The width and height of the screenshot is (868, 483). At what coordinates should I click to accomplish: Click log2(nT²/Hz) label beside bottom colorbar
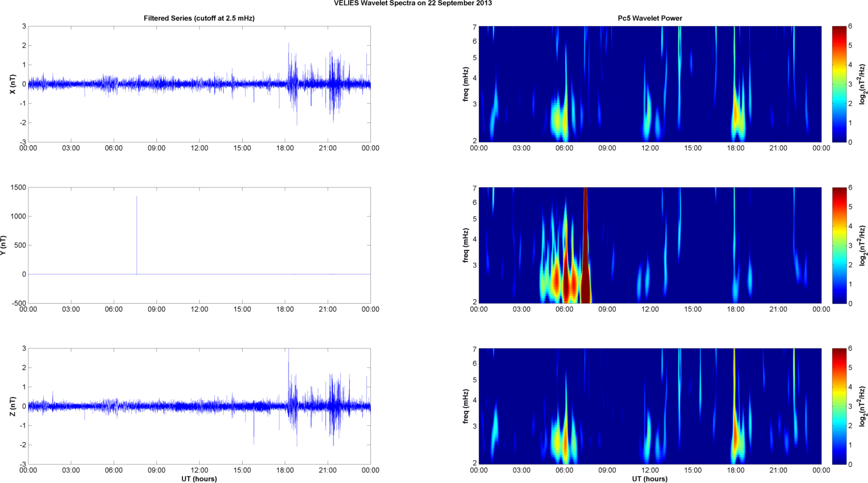tap(863, 406)
